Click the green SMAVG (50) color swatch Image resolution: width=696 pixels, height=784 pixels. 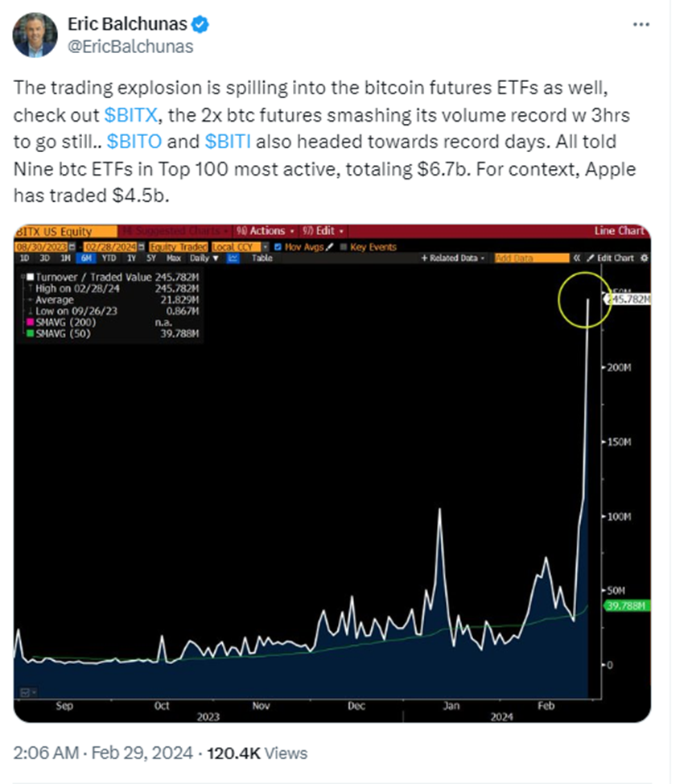point(30,333)
